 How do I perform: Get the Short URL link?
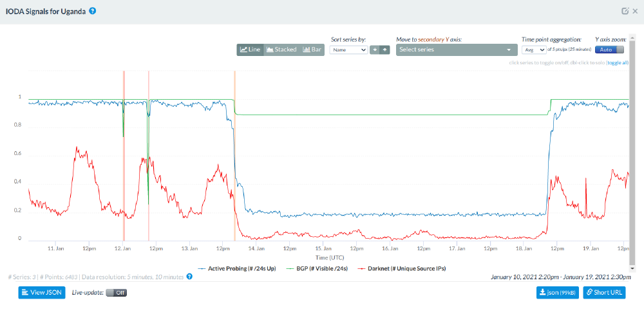click(x=604, y=293)
